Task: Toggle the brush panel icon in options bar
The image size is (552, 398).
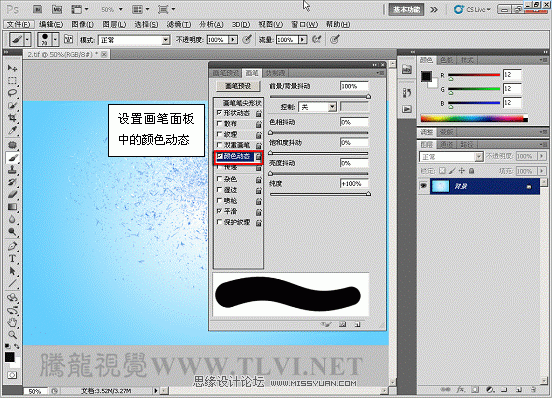Action: click(68, 39)
